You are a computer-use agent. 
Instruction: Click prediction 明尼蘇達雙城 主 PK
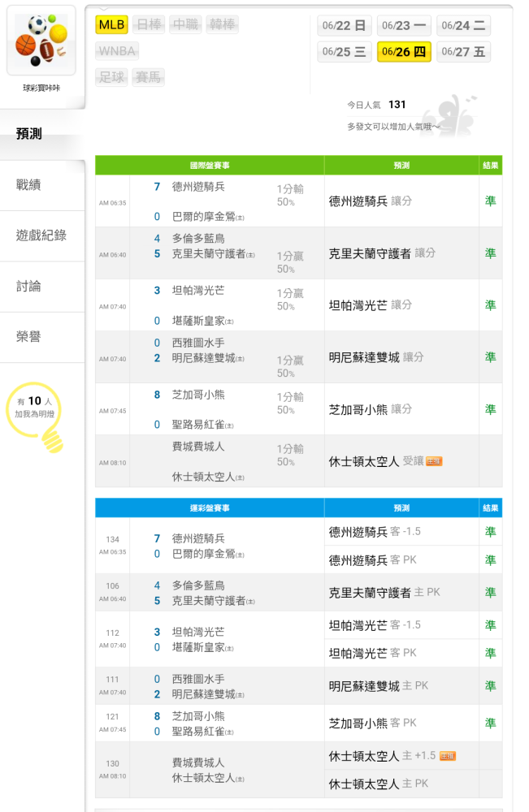click(378, 686)
